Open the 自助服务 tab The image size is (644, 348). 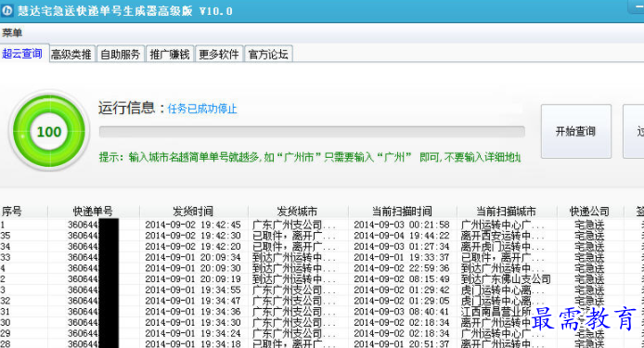click(121, 54)
